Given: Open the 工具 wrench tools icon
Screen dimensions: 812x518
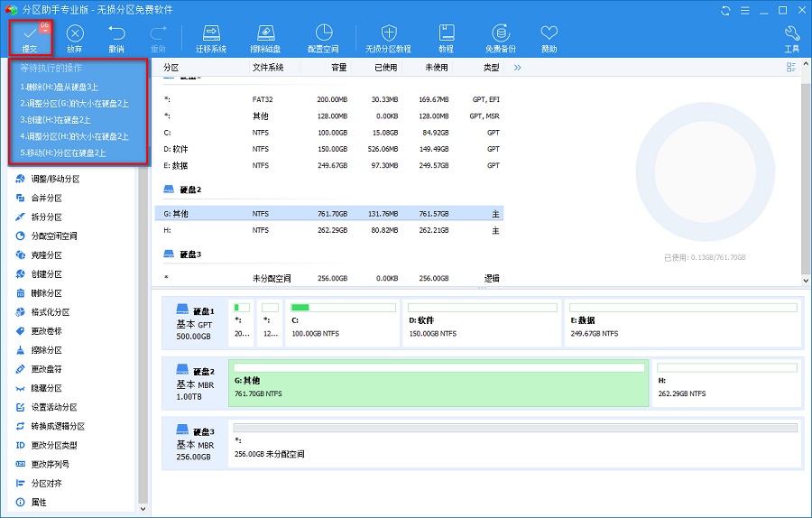Looking at the screenshot, I should [791, 34].
